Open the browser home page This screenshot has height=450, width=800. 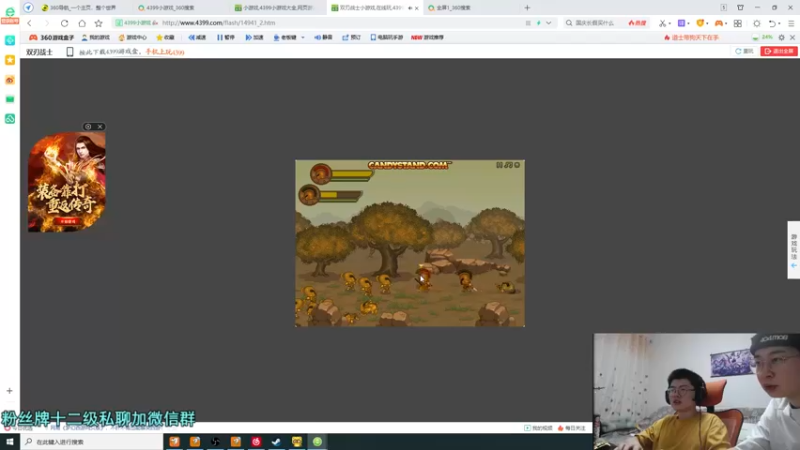tap(82, 23)
